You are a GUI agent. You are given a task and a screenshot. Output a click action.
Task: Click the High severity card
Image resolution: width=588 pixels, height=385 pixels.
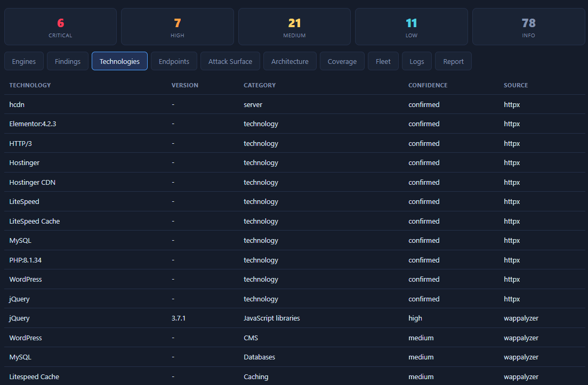[x=178, y=27]
